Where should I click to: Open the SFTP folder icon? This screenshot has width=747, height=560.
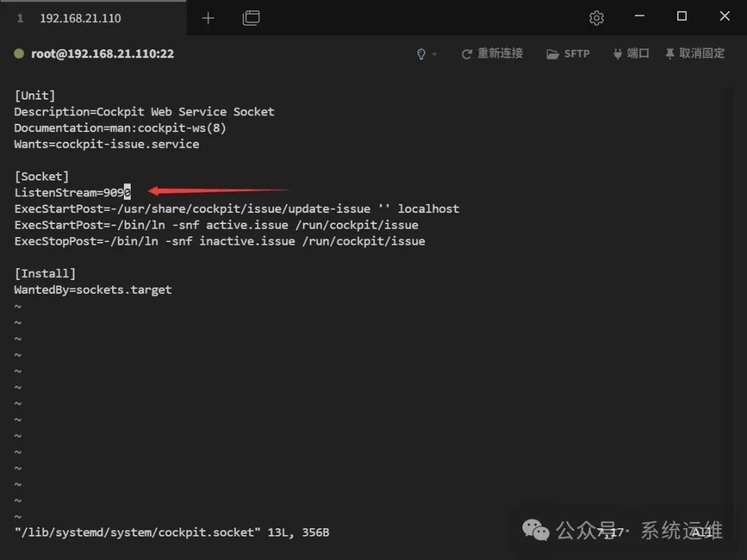pyautogui.click(x=553, y=53)
